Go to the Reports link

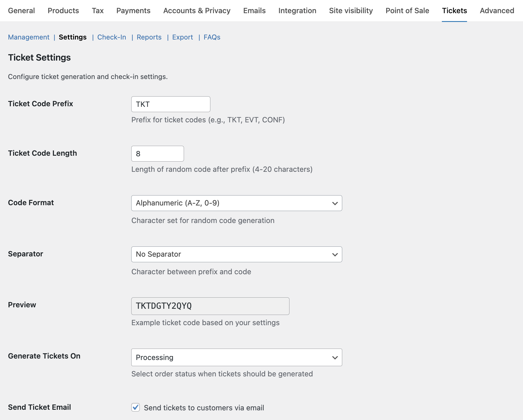coord(149,37)
